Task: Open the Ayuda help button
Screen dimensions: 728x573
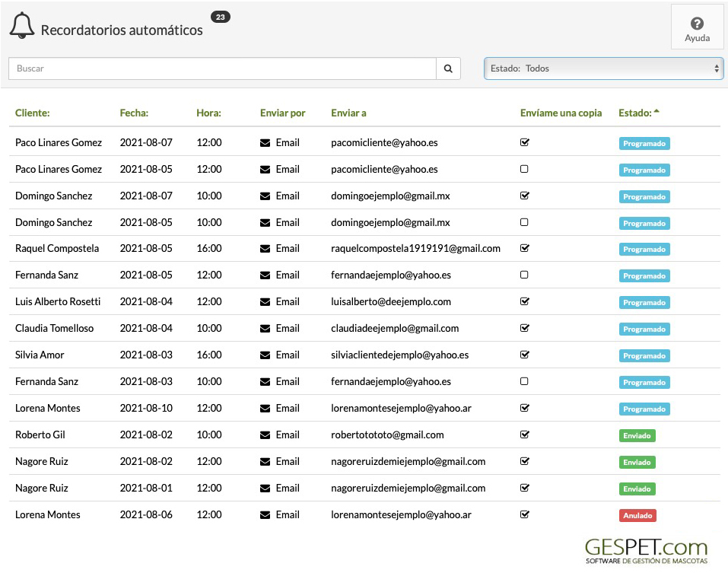Action: (697, 27)
